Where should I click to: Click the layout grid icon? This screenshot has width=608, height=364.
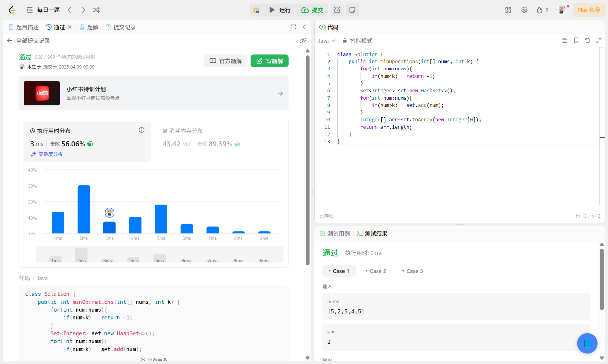pos(508,10)
